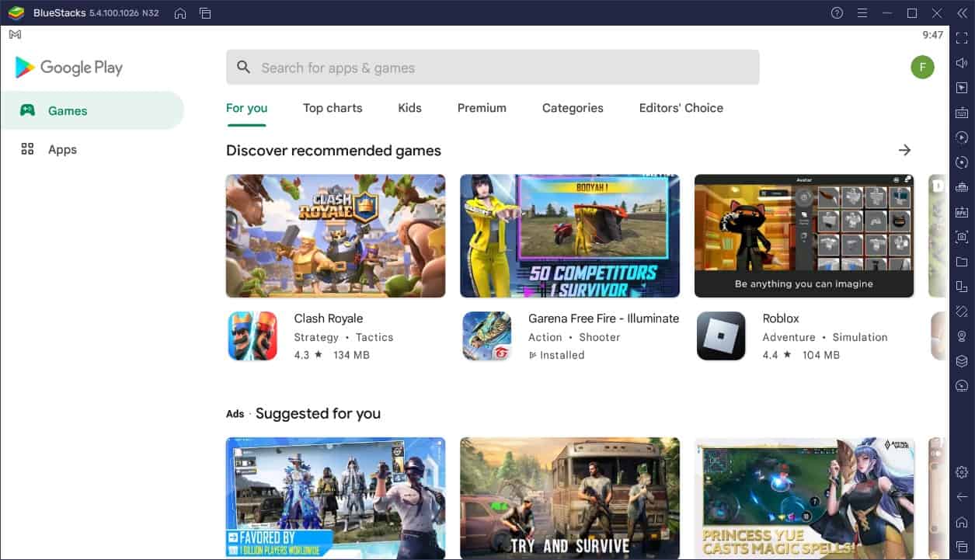Image resolution: width=975 pixels, height=560 pixels.
Task: Select Apps in the left navigation
Action: (92, 149)
